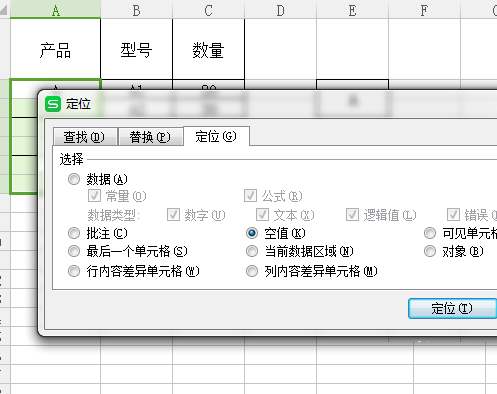Viewport: 497px width, 394px height.
Task: Select column E header
Action: click(x=352, y=9)
